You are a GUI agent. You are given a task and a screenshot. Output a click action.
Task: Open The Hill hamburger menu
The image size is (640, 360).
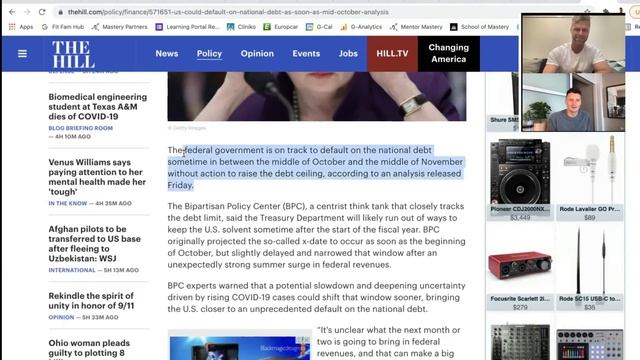pyautogui.click(x=22, y=53)
